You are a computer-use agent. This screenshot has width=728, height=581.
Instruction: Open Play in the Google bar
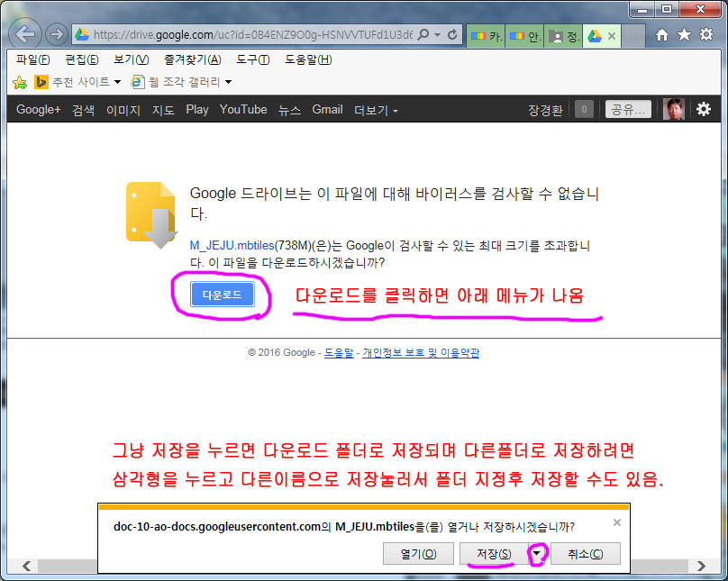(x=196, y=110)
